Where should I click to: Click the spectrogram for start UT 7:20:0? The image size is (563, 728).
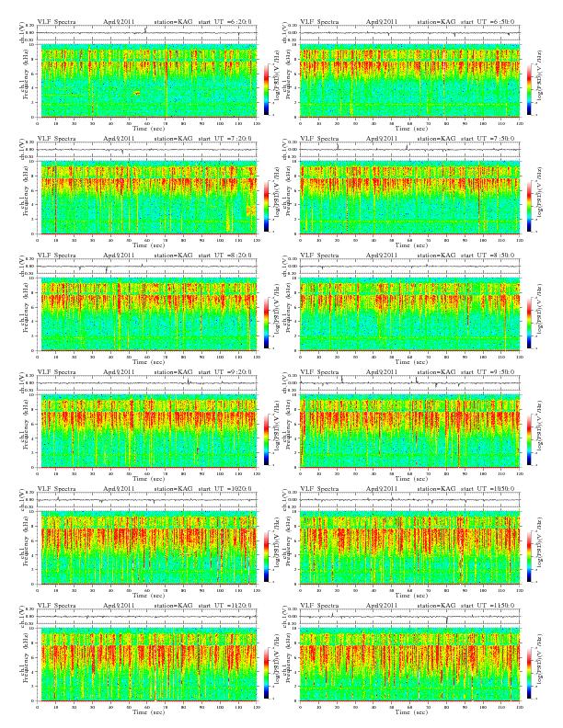147,198
